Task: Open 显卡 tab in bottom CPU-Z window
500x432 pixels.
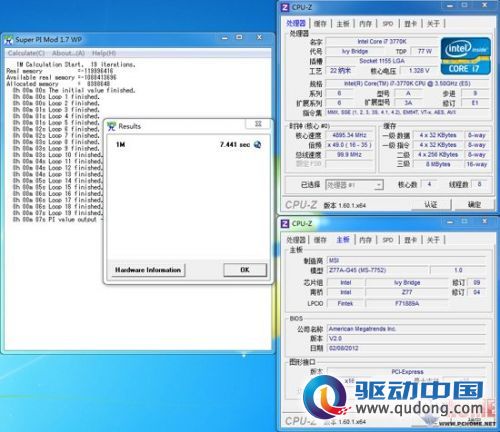Action: (x=410, y=240)
